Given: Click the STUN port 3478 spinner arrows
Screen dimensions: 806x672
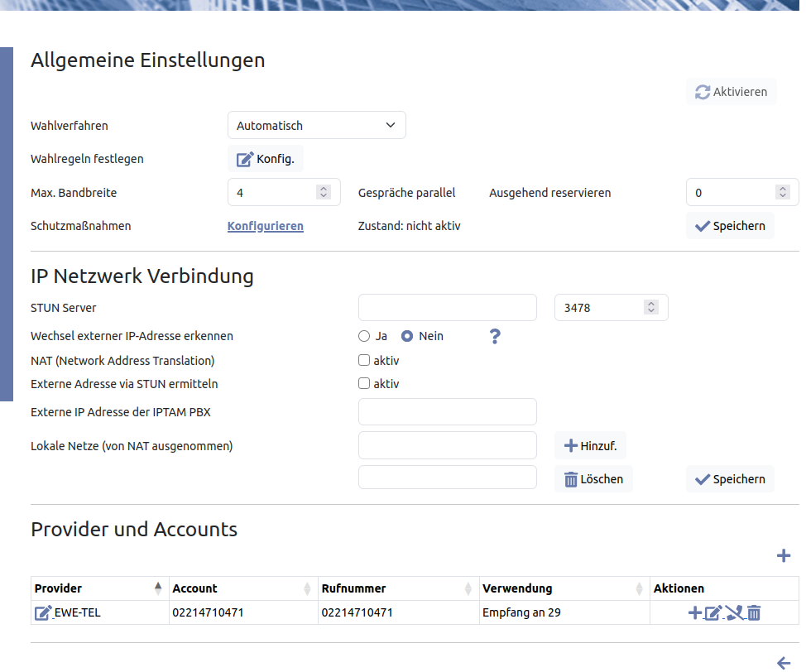Looking at the screenshot, I should pos(651,308).
